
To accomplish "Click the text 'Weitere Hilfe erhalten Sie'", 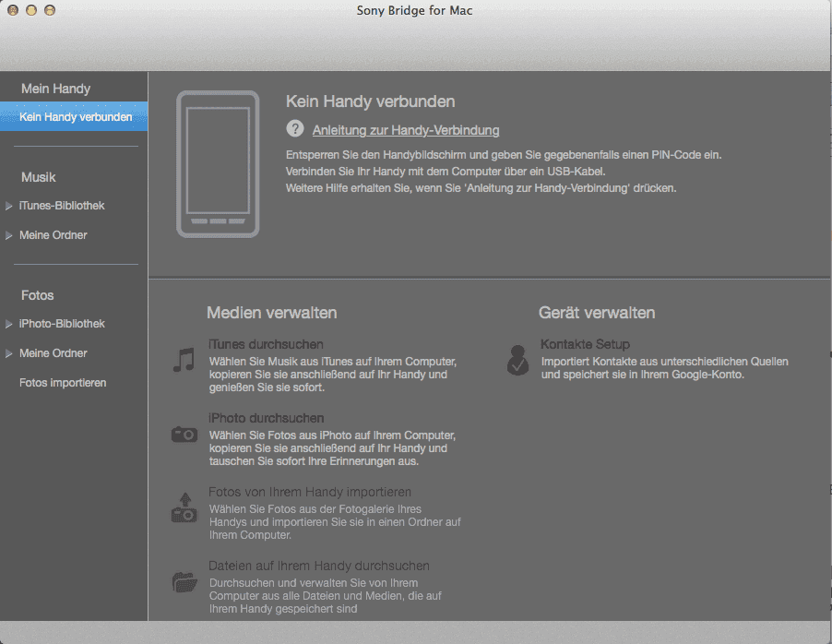I will click(x=348, y=188).
